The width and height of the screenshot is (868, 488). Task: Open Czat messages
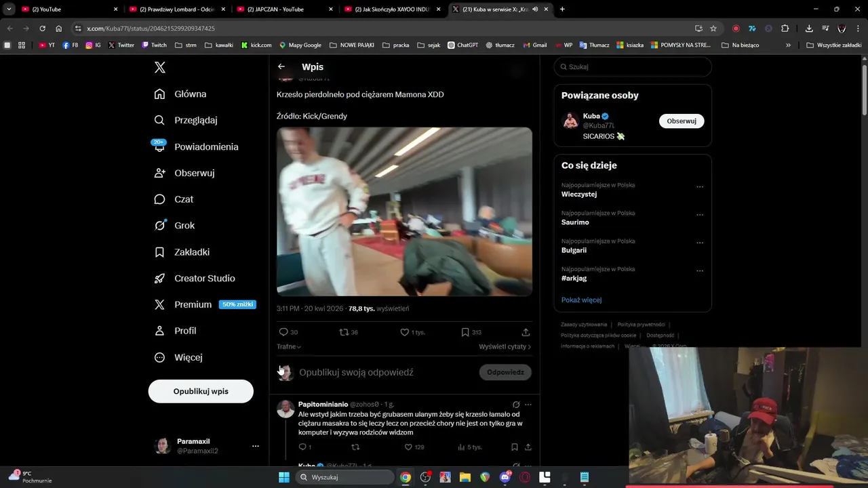pyautogui.click(x=174, y=199)
